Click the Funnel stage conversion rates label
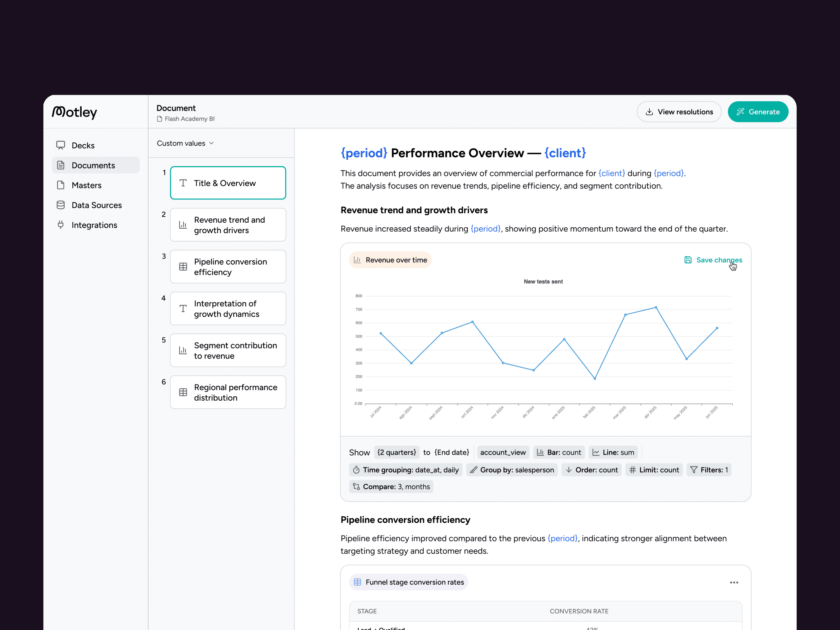This screenshot has width=840, height=630. [x=409, y=582]
